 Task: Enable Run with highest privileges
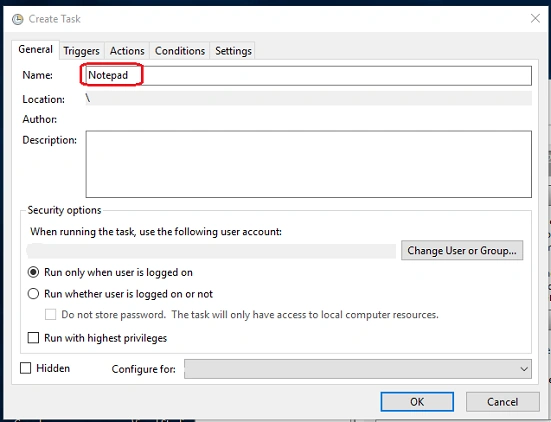click(x=33, y=338)
